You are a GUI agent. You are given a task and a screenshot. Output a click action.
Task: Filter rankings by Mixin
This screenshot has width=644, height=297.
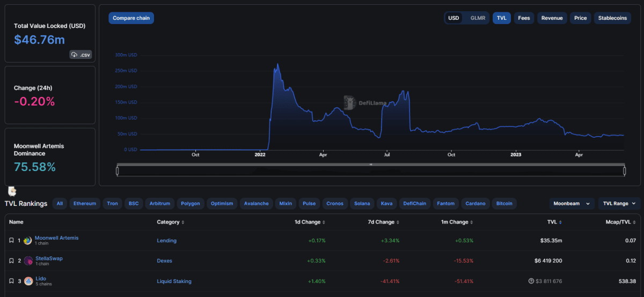286,204
